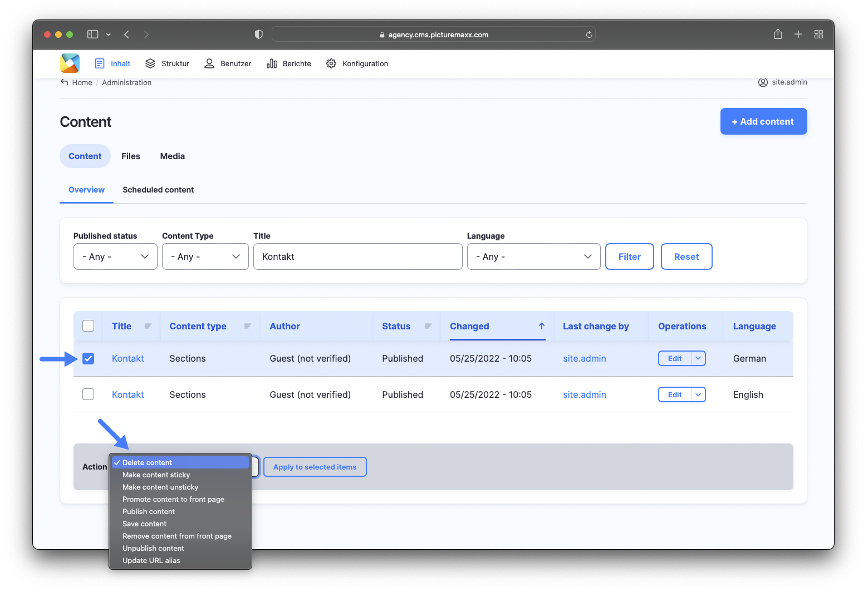Click the Content type column sort icon

point(248,326)
